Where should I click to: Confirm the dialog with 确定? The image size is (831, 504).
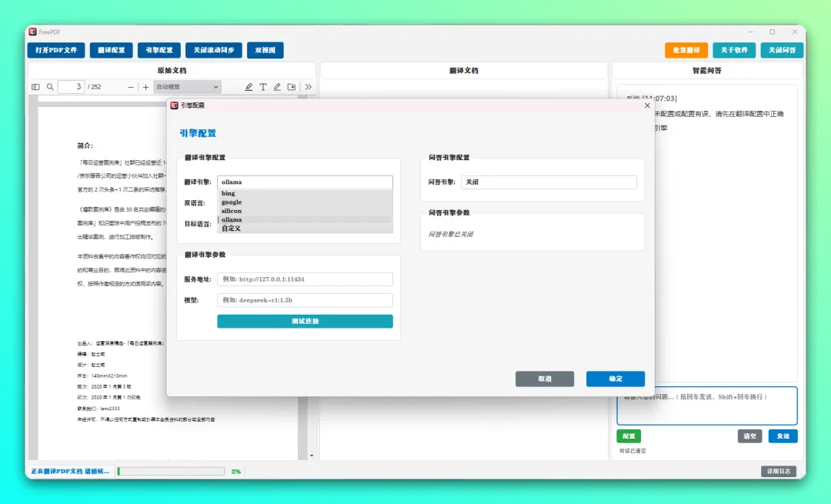pyautogui.click(x=616, y=379)
